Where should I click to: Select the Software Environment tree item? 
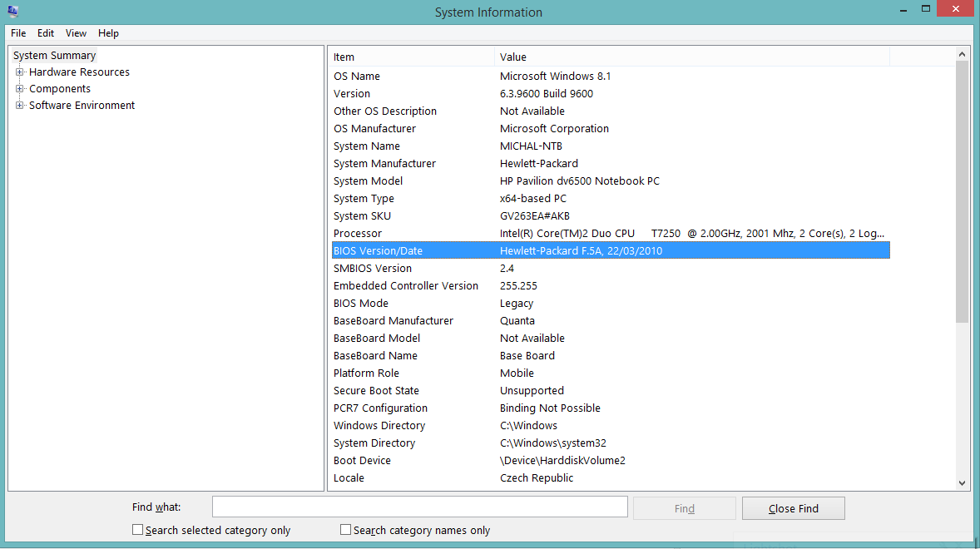82,106
